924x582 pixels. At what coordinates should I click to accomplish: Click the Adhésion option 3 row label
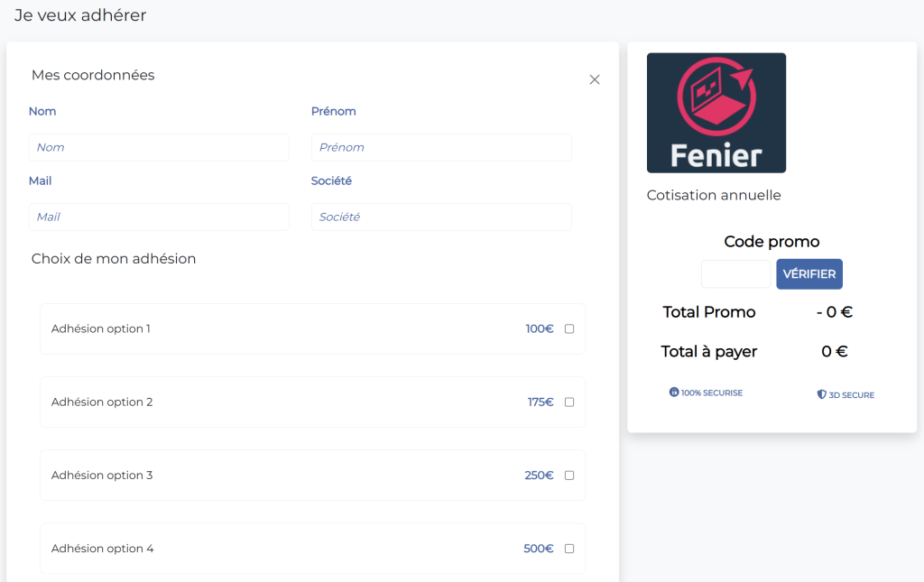(102, 476)
